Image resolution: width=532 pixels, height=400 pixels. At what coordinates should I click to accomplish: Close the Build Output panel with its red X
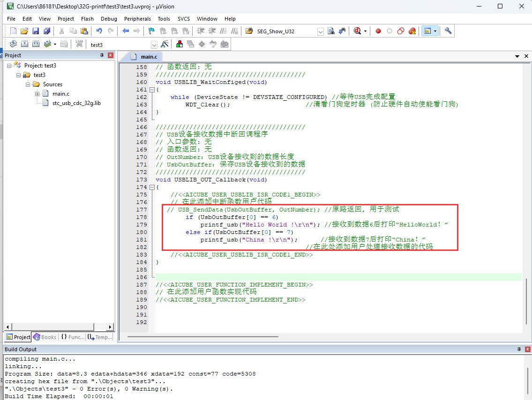point(528,349)
